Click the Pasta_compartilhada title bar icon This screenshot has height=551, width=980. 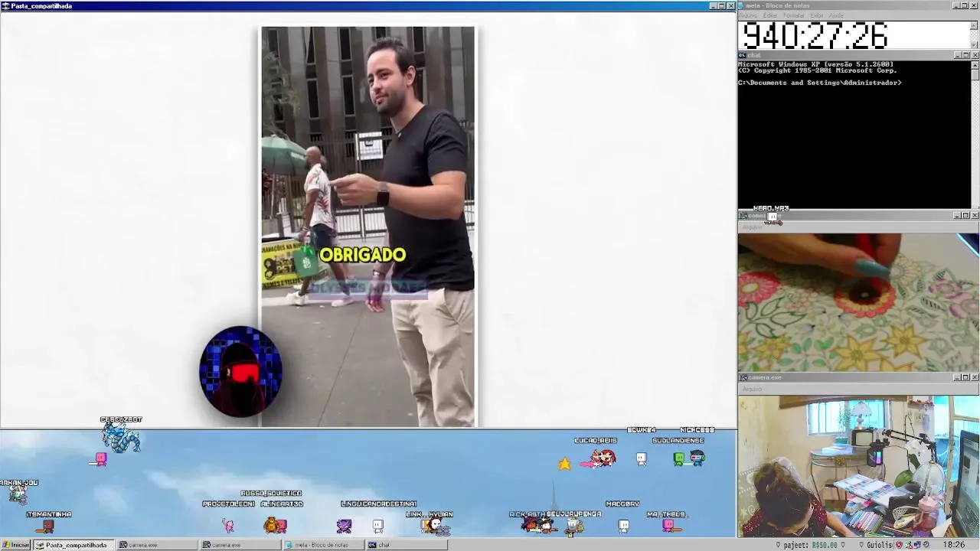tap(5, 5)
